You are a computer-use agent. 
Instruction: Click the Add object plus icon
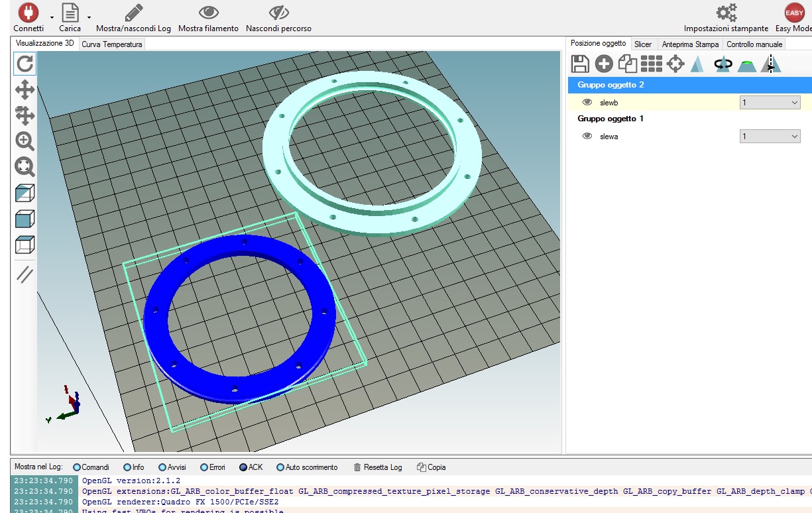[x=604, y=64]
